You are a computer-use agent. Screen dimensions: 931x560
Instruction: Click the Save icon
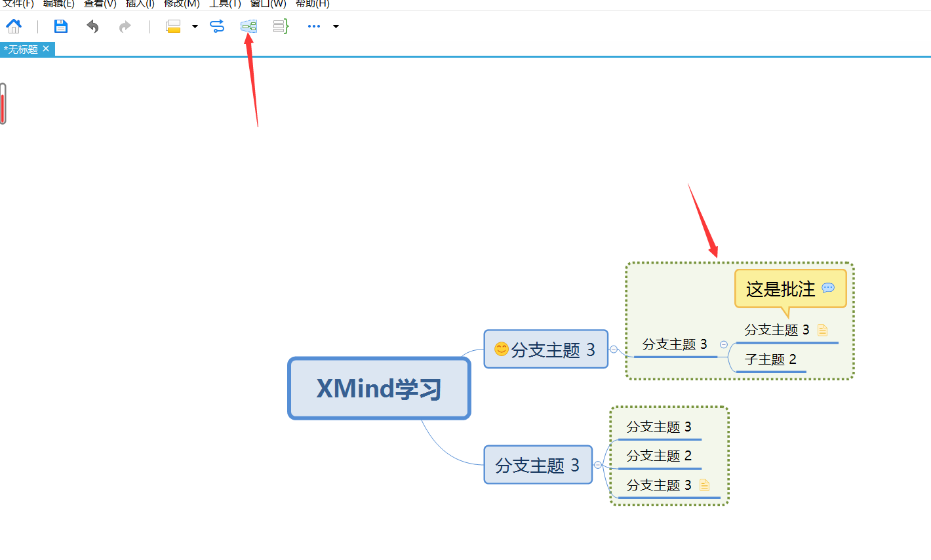[60, 26]
